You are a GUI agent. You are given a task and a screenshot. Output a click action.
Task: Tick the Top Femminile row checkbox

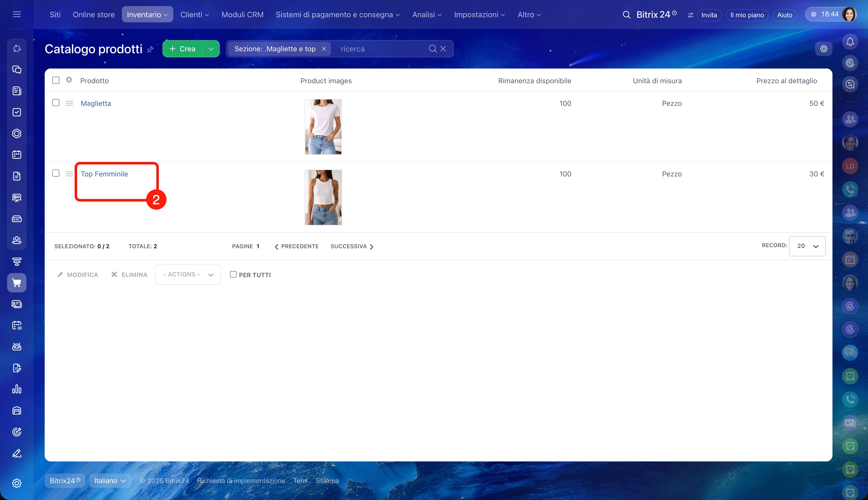(56, 173)
